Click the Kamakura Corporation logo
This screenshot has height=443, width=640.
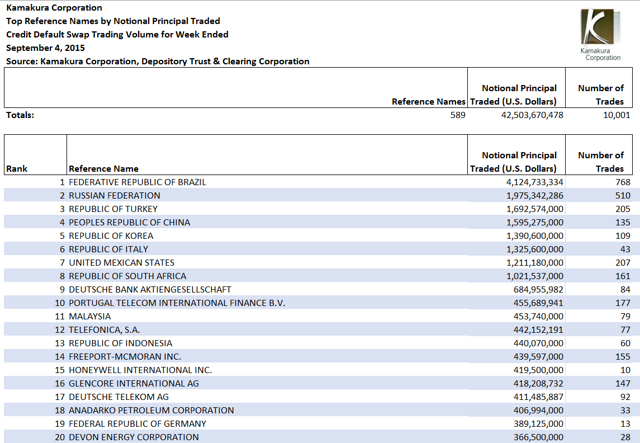[600, 35]
